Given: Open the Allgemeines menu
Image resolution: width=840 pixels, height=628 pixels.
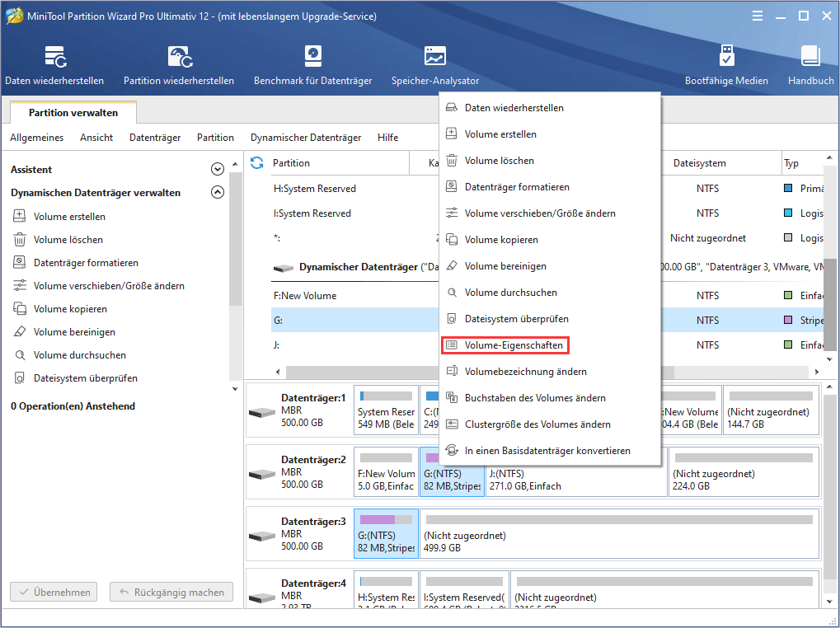Looking at the screenshot, I should coord(36,138).
